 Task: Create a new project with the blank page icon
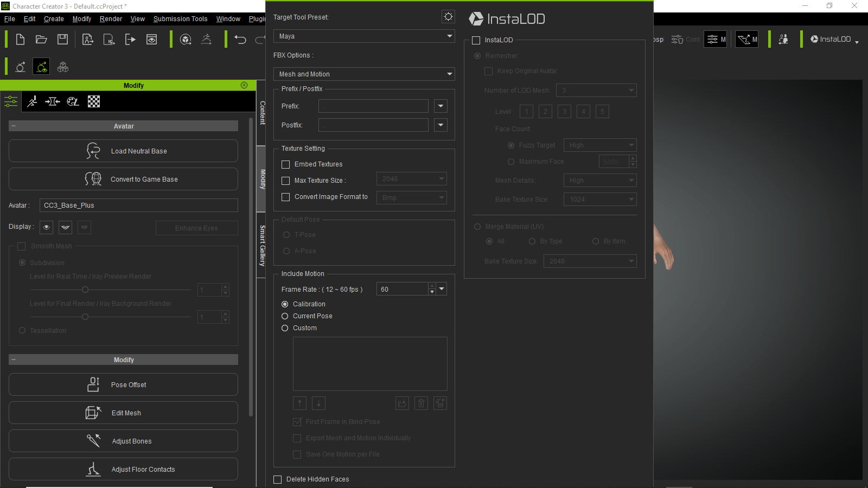[20, 40]
